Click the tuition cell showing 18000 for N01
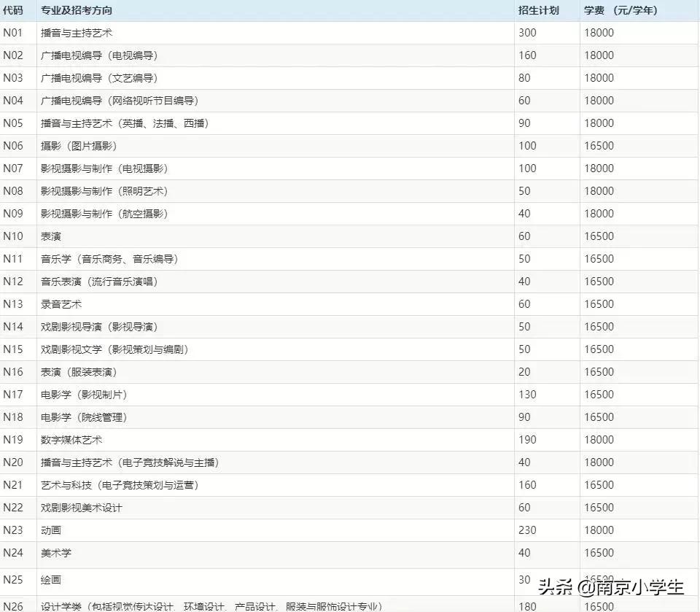Screen dimensions: 700x612 (x=597, y=32)
